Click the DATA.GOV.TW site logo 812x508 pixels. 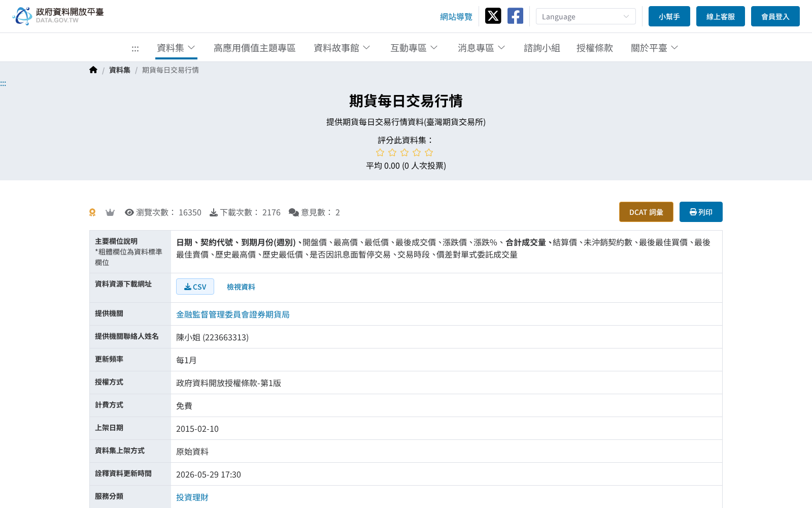click(58, 16)
